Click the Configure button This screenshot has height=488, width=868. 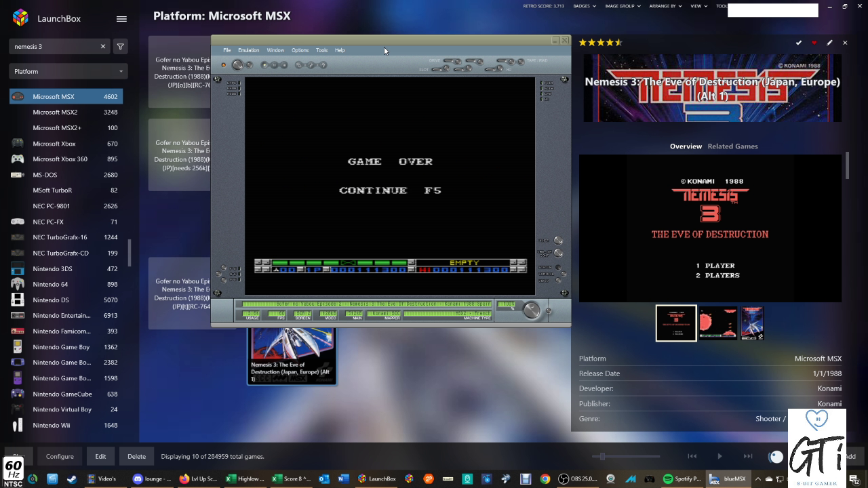[60, 456]
